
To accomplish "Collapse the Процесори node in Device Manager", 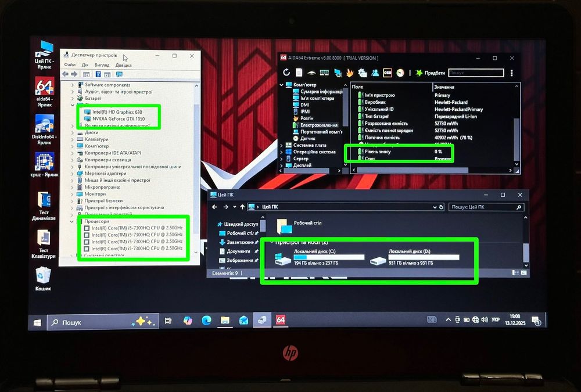I will [x=72, y=222].
